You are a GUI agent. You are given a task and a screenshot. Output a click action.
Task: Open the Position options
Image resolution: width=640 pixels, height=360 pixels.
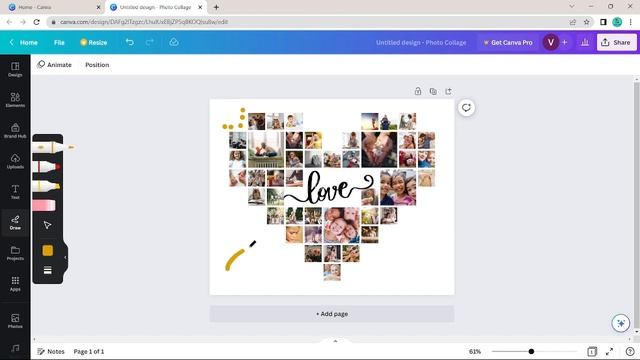[x=97, y=65]
